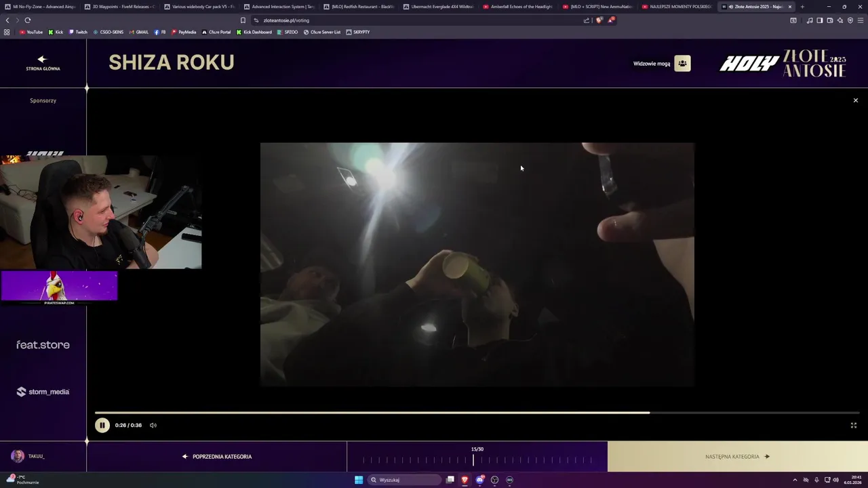This screenshot has height=488, width=868.
Task: Close the video overlay with the X
Action: coord(855,100)
